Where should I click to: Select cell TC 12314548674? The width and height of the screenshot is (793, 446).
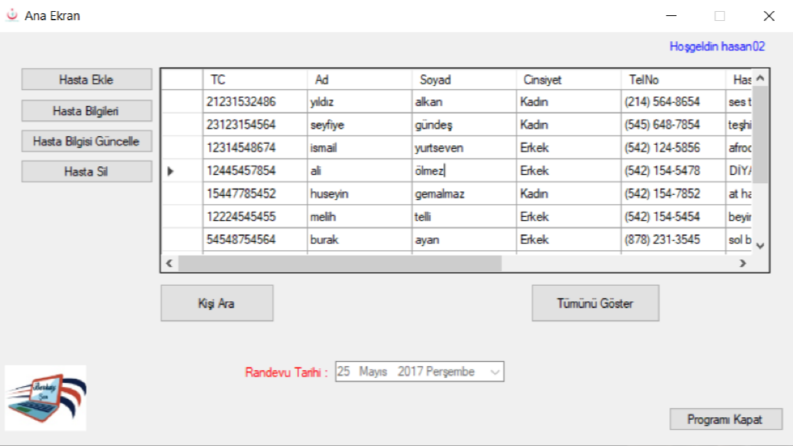255,148
